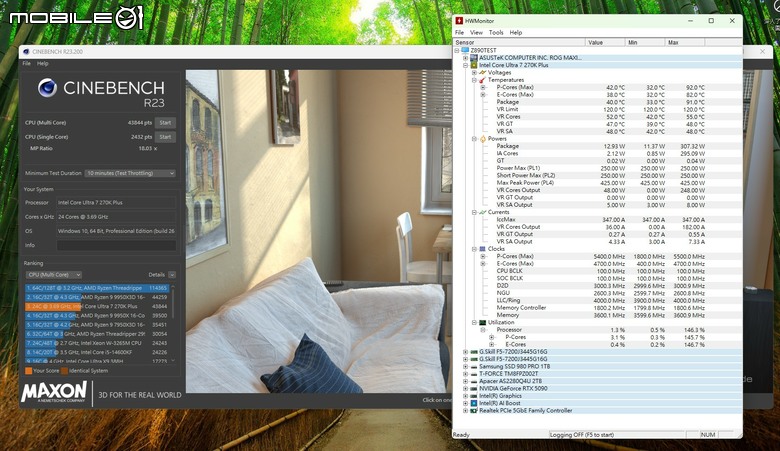The height and width of the screenshot is (451, 780).
Task: Open the CPU (Multi Core) ranking dropdown
Action: pos(54,275)
